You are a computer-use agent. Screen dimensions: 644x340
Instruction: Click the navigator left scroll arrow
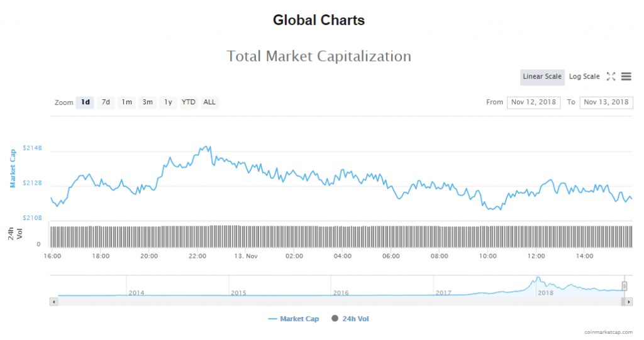pos(53,302)
